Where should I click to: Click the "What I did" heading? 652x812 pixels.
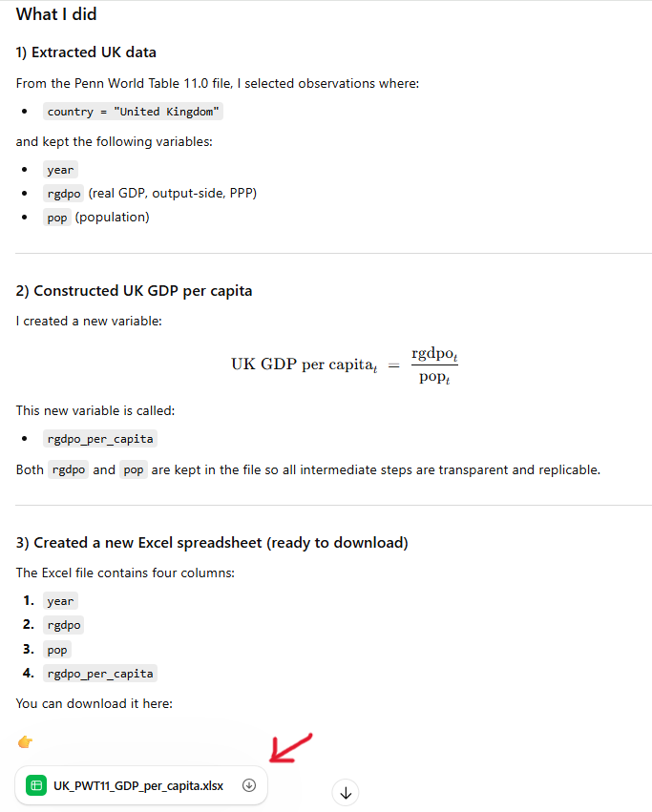pyautogui.click(x=56, y=14)
